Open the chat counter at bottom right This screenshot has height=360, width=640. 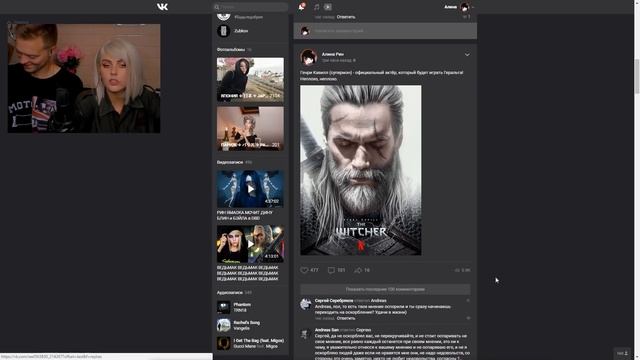[622, 353]
